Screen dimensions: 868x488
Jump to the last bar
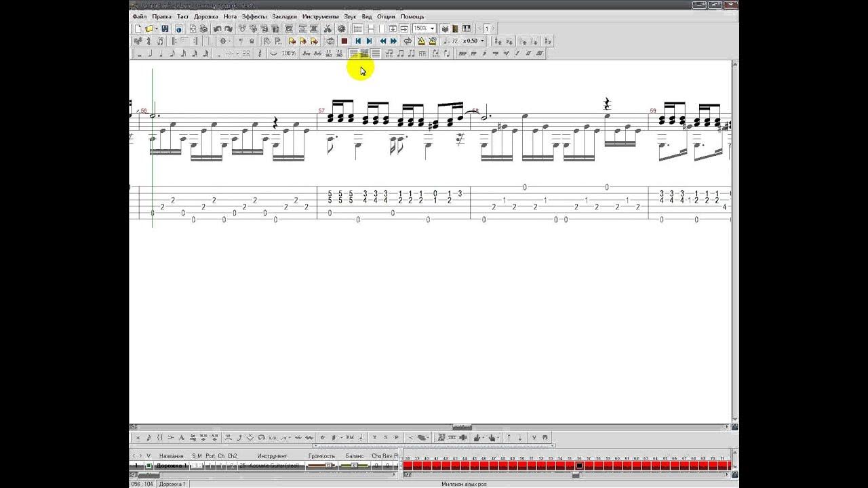tap(369, 41)
